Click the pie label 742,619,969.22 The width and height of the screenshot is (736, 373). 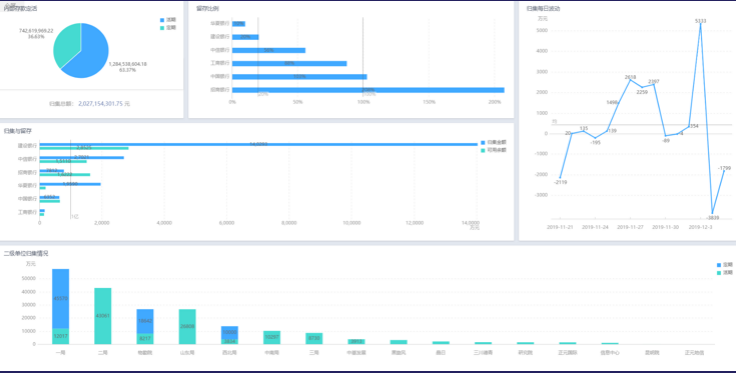pos(36,30)
